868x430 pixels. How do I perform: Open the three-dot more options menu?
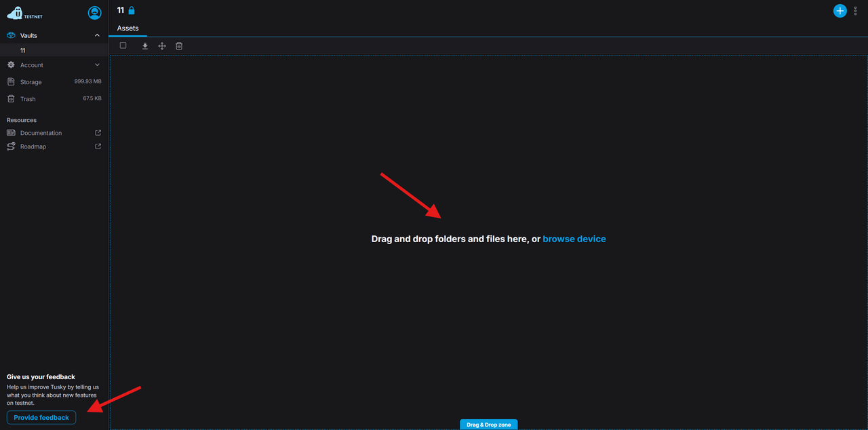click(856, 11)
